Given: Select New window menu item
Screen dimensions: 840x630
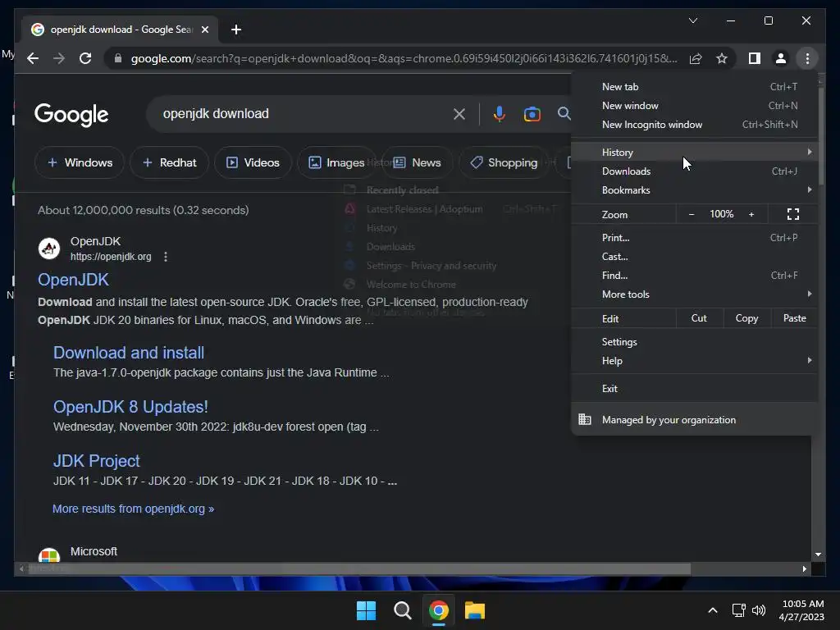Looking at the screenshot, I should point(694,106).
